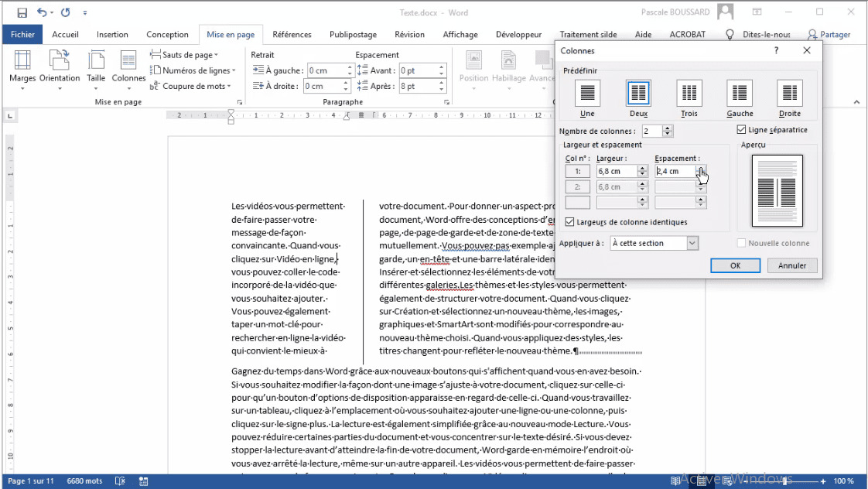
Task: Switch to the Développeur tab
Action: pyautogui.click(x=518, y=34)
